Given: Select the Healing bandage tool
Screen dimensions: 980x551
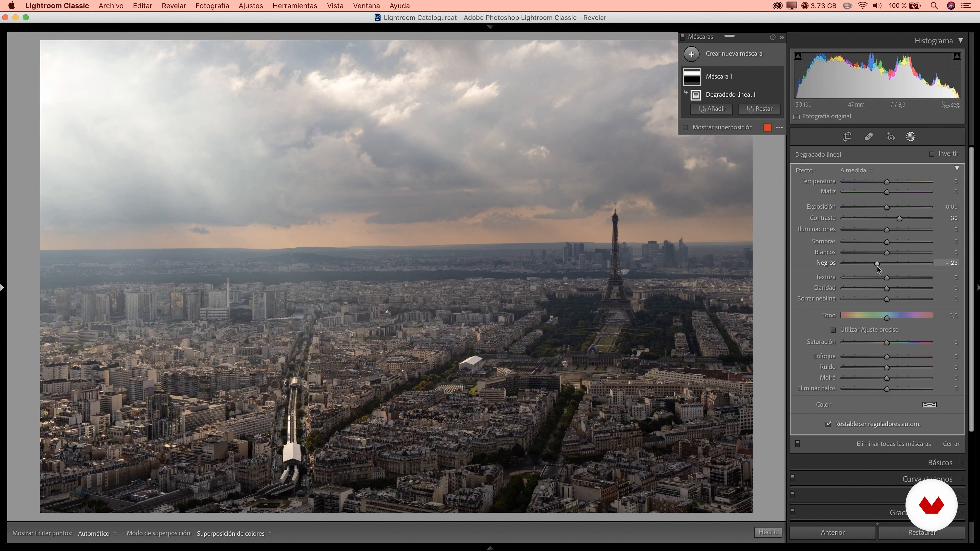Looking at the screenshot, I should 868,137.
